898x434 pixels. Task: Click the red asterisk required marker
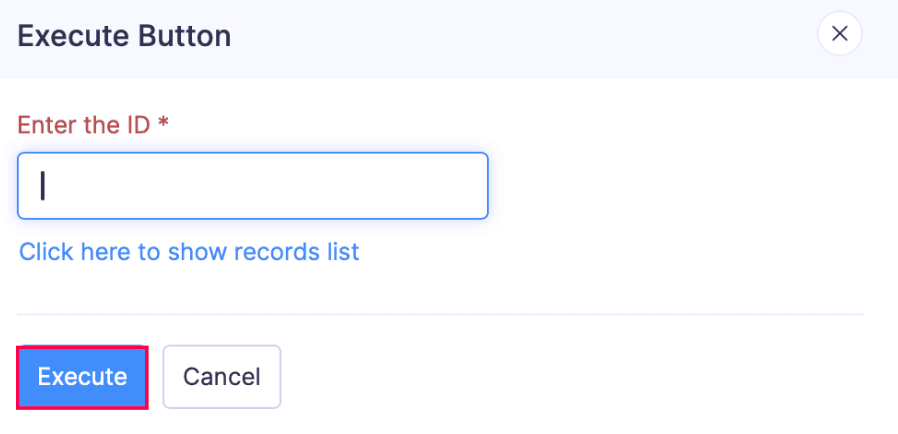coord(163,124)
